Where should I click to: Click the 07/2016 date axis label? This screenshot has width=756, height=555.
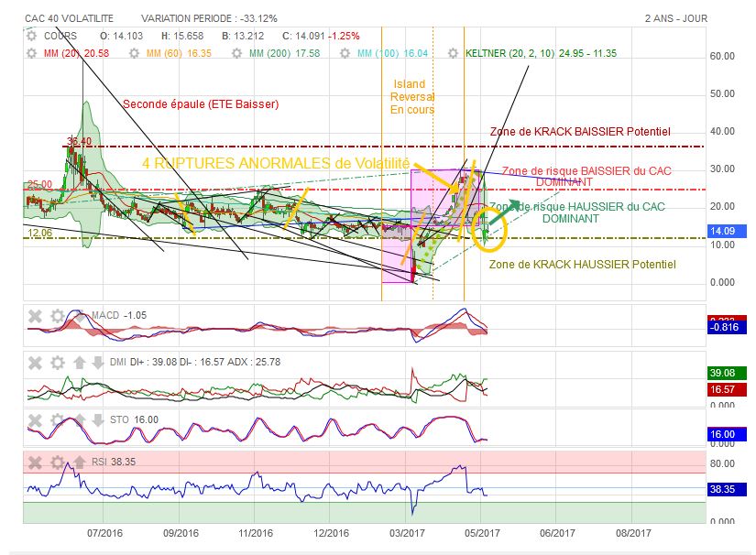click(104, 533)
